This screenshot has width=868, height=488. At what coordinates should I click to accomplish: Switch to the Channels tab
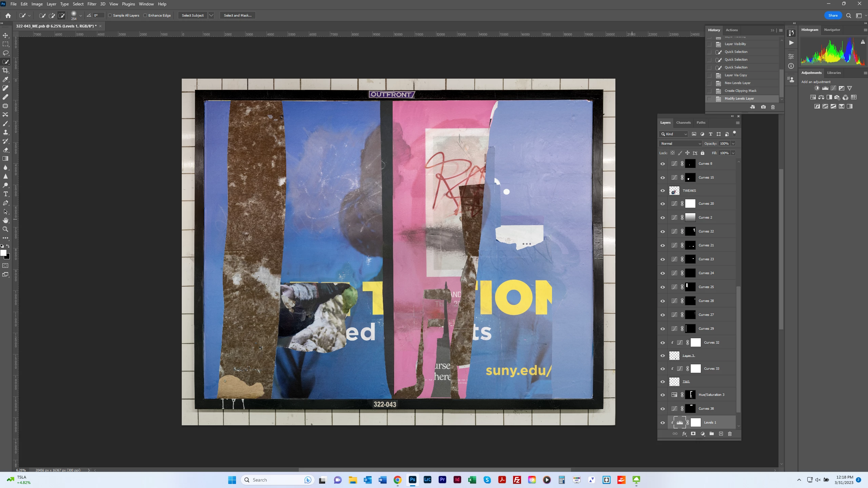(683, 122)
